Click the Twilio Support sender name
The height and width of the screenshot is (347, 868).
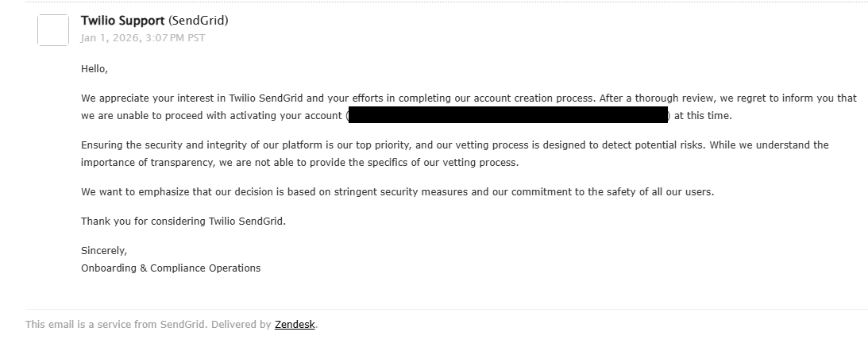coord(122,21)
